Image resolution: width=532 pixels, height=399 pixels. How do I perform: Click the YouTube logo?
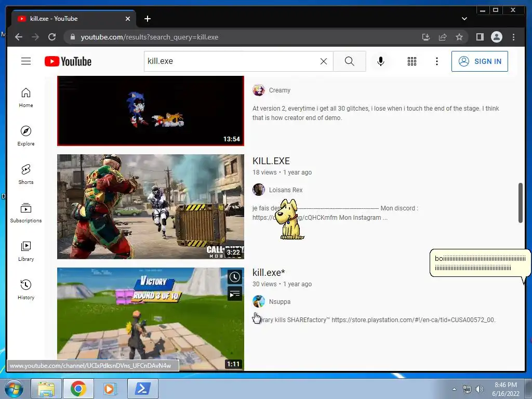click(x=68, y=61)
